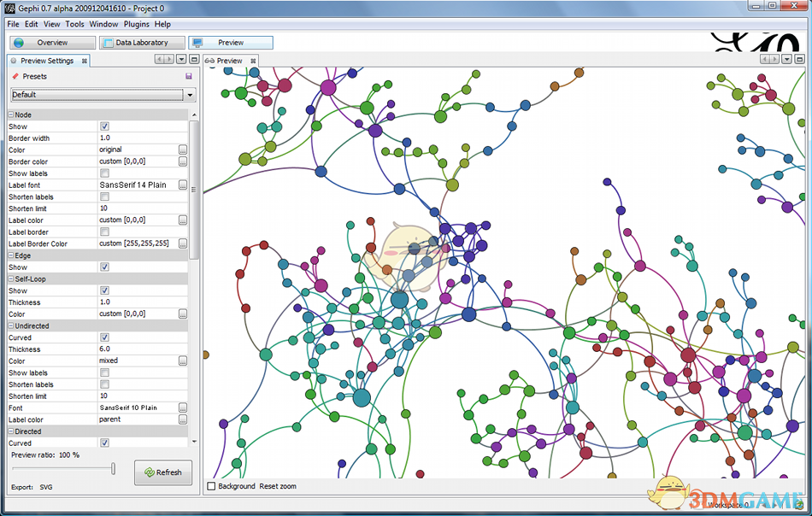Switch to the Preview Settings tab
812x516 pixels.
pyautogui.click(x=47, y=60)
